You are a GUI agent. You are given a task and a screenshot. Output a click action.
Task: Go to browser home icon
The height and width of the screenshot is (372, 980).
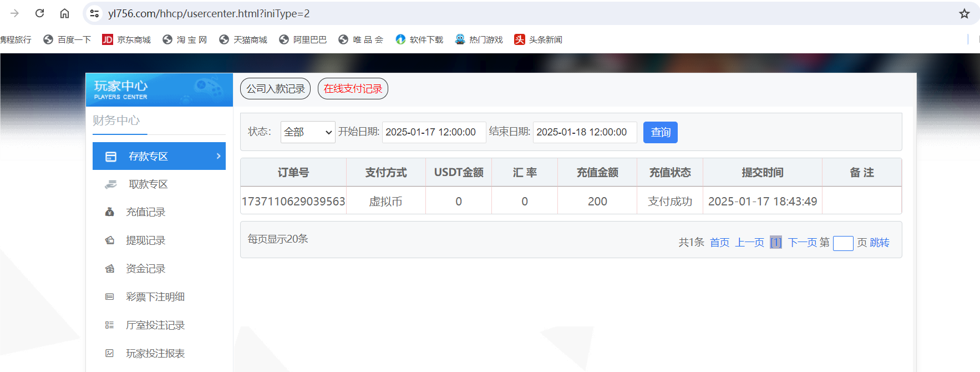coord(64,13)
